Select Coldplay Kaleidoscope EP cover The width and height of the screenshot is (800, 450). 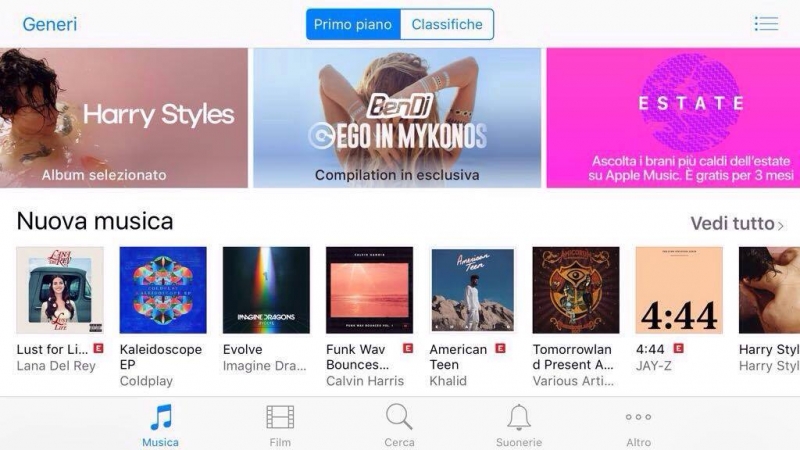coord(163,290)
